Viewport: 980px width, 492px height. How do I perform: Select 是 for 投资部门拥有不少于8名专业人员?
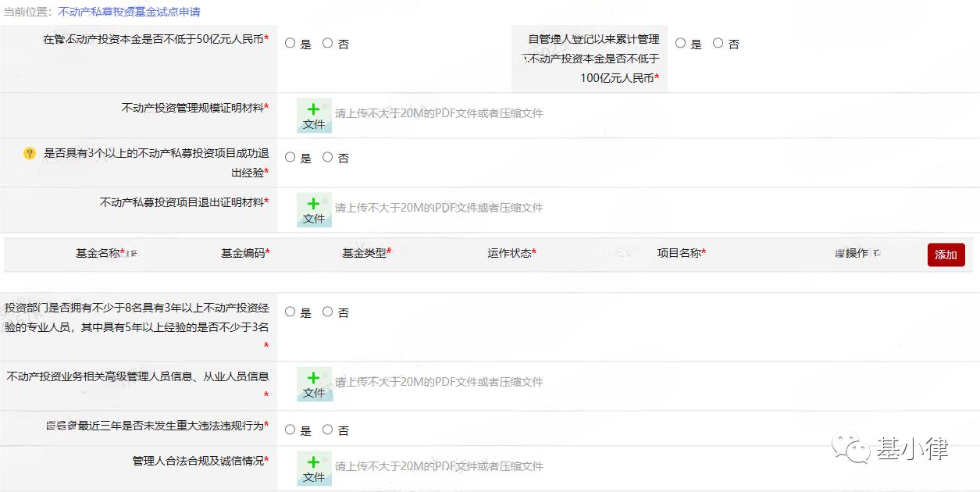click(289, 311)
